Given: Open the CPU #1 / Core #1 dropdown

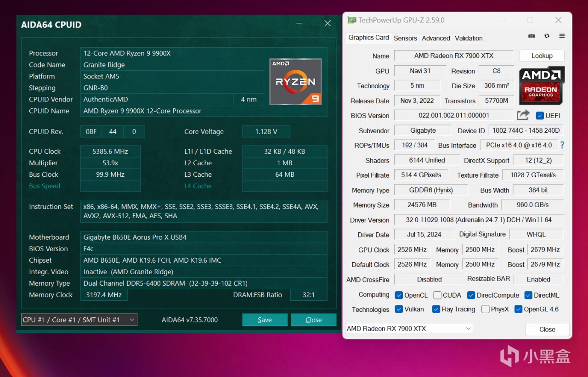Looking at the screenshot, I should tap(79, 320).
